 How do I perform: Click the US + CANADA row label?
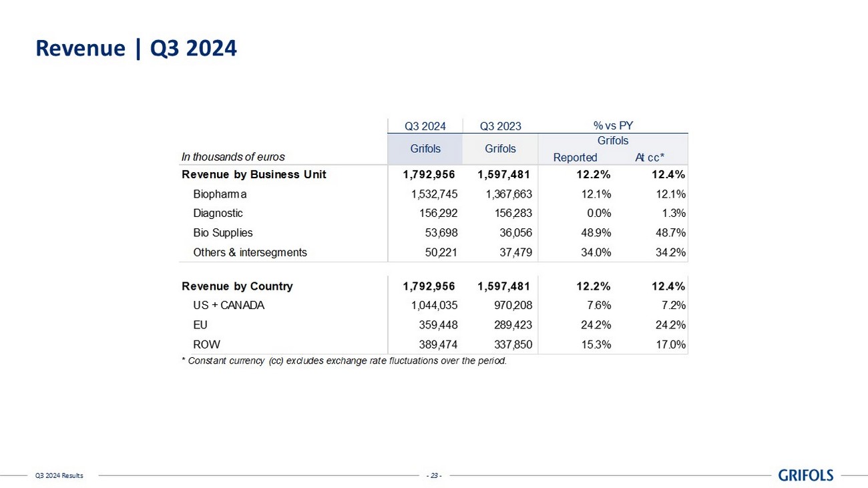pyautogui.click(x=228, y=306)
